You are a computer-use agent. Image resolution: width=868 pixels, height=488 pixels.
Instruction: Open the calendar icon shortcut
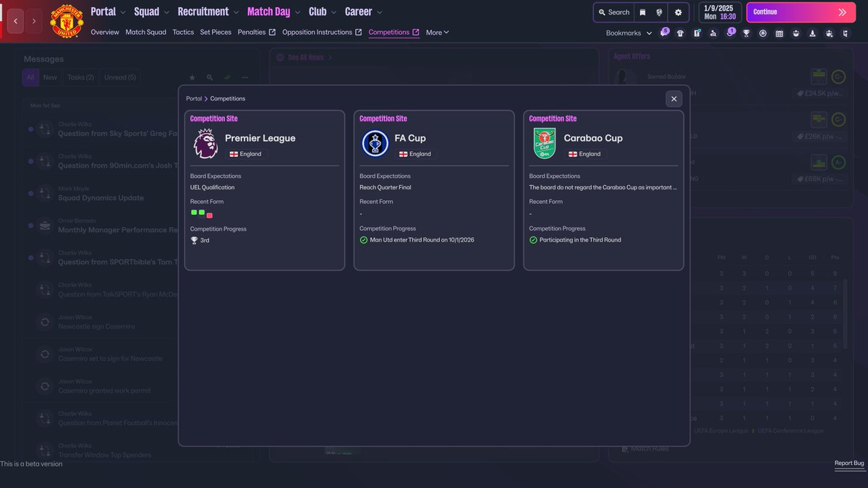tap(779, 33)
